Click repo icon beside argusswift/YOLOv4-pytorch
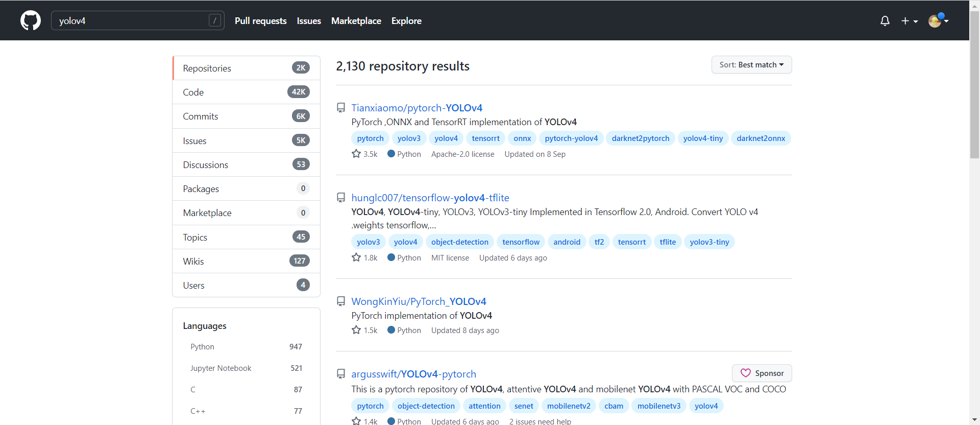 pyautogui.click(x=341, y=374)
